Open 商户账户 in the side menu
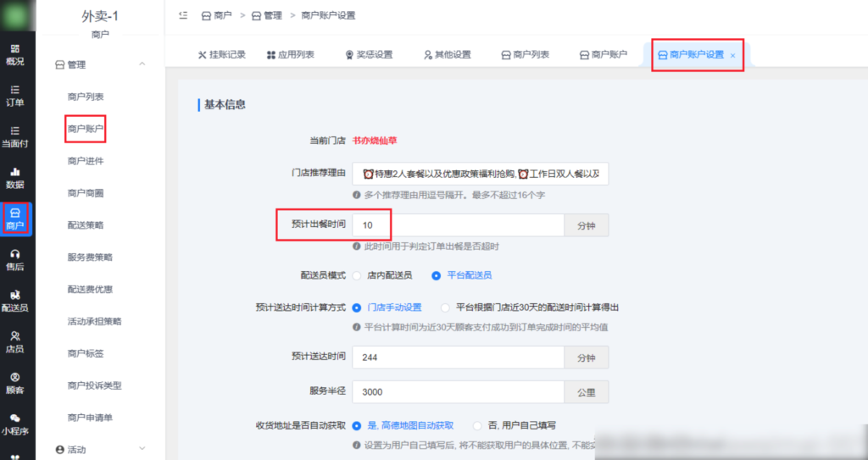Screen dimensions: 868x460 point(86,129)
